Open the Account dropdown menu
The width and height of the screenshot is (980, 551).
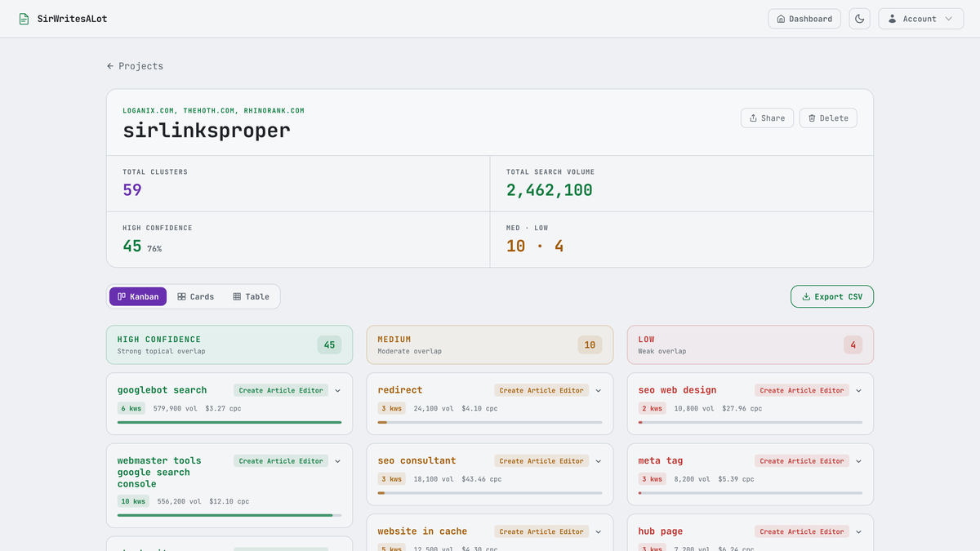pos(920,19)
